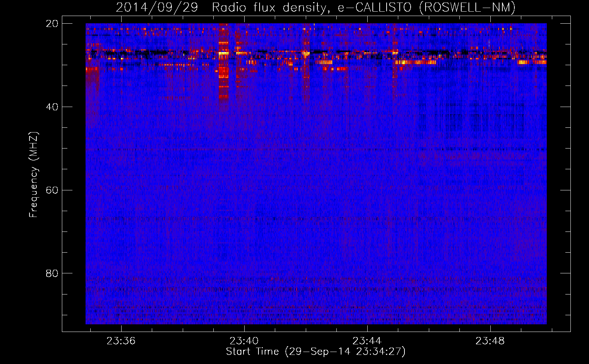Click the '23:44' time tick label
This screenshot has width=589, height=364.
(x=367, y=341)
